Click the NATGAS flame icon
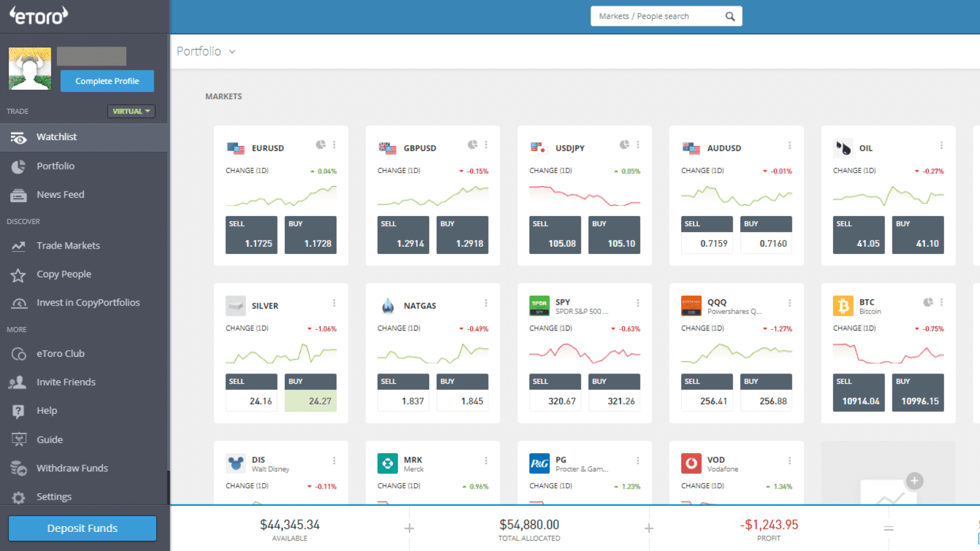 (388, 305)
